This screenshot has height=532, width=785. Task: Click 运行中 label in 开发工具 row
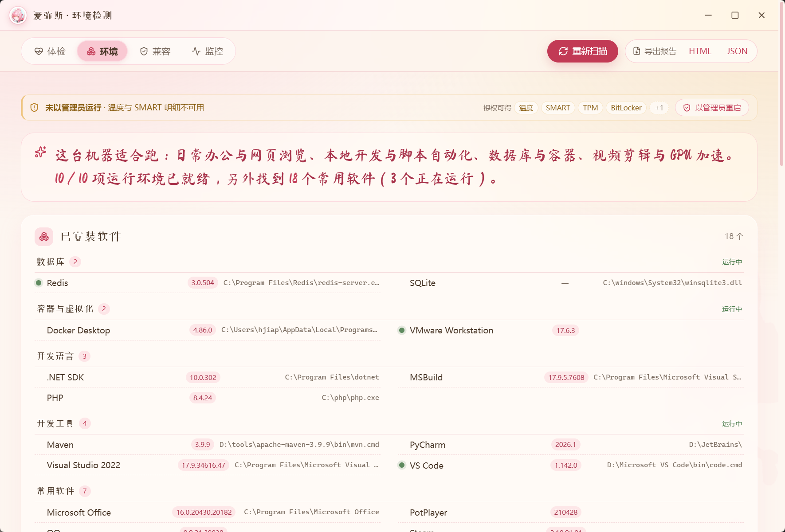pos(732,424)
